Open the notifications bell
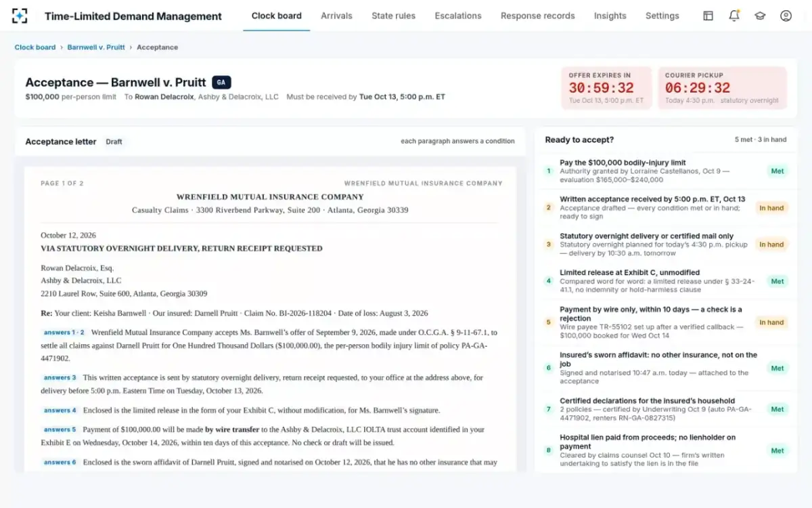Screen dimensions: 812x508 pos(734,16)
